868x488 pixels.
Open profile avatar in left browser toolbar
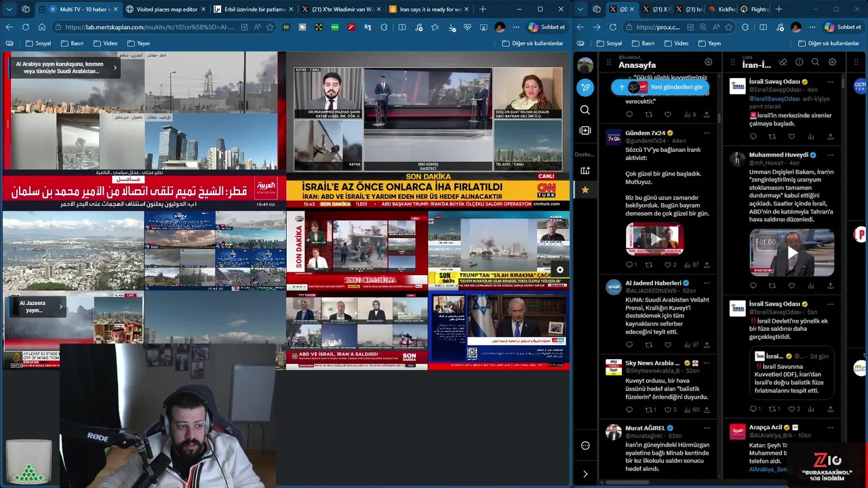click(500, 27)
